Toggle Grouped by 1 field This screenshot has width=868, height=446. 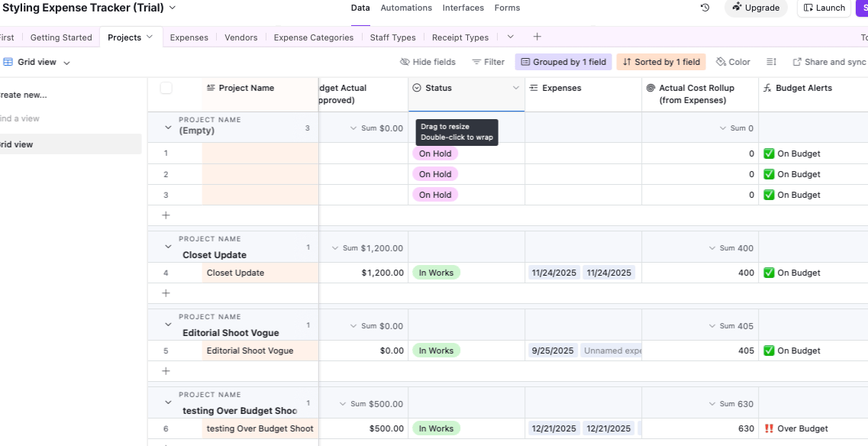point(563,62)
